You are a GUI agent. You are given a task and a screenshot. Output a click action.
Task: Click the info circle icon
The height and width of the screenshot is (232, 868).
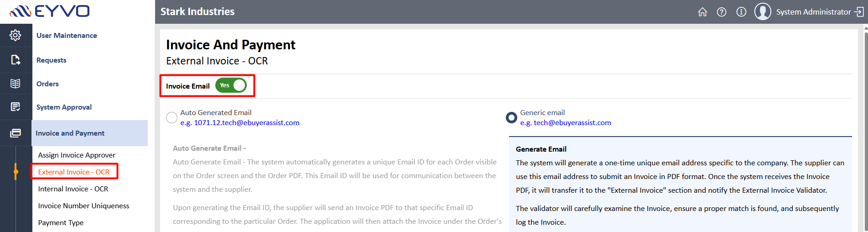click(x=741, y=12)
